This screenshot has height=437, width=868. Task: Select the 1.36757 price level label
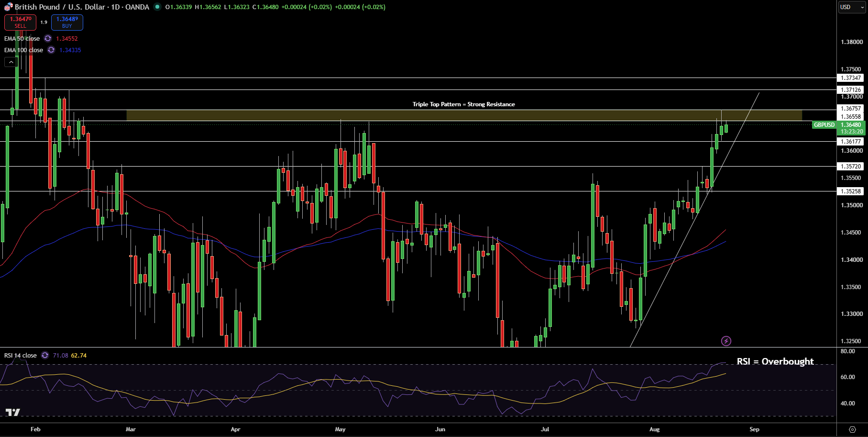851,109
